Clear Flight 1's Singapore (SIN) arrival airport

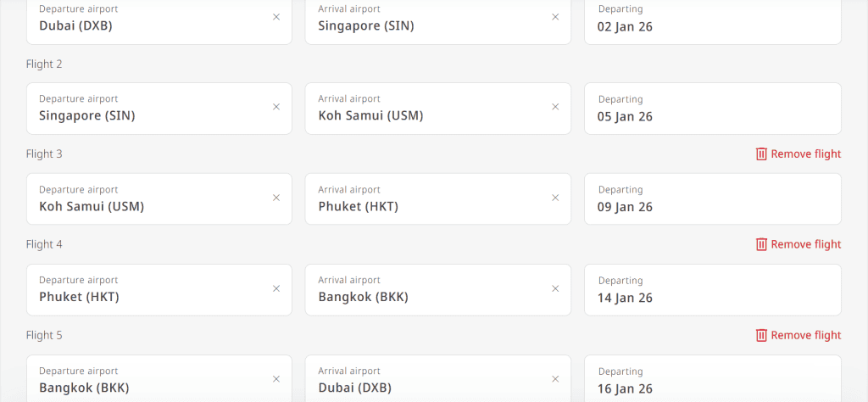[x=555, y=17]
